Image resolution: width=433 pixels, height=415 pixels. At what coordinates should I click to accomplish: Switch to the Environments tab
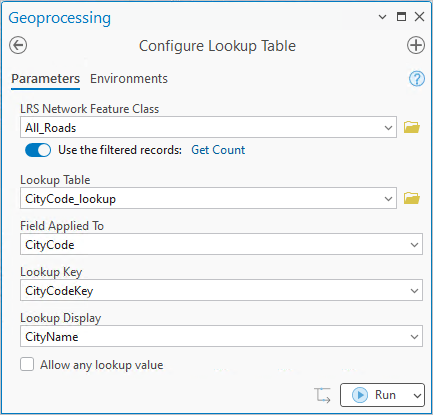tap(129, 79)
